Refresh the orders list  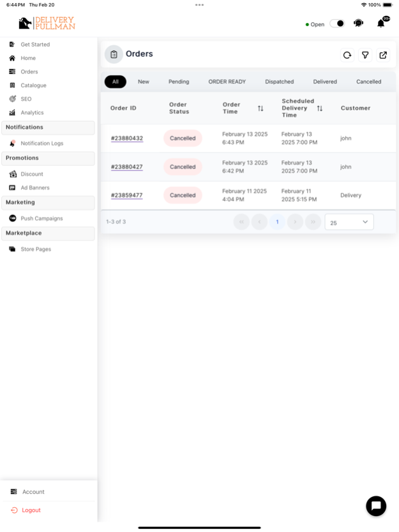point(347,55)
